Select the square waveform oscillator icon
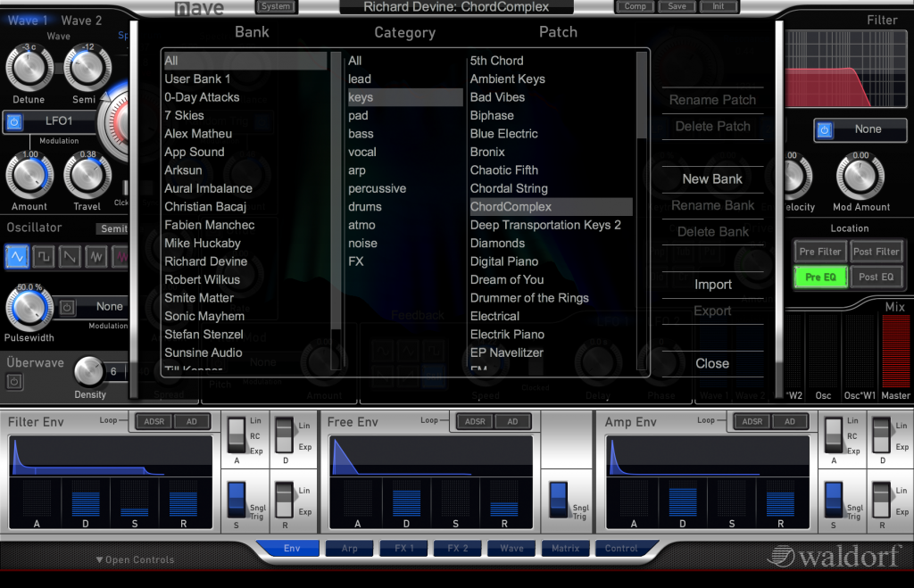 tap(44, 256)
